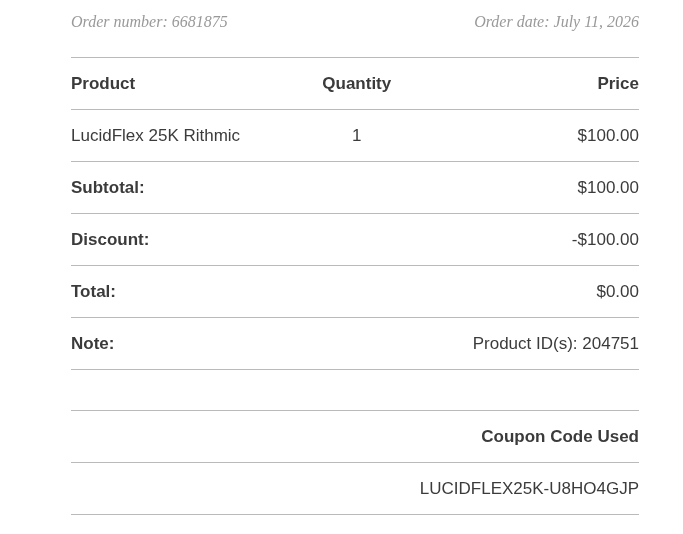Click the Total label
The height and width of the screenshot is (534, 683).
point(93,291)
